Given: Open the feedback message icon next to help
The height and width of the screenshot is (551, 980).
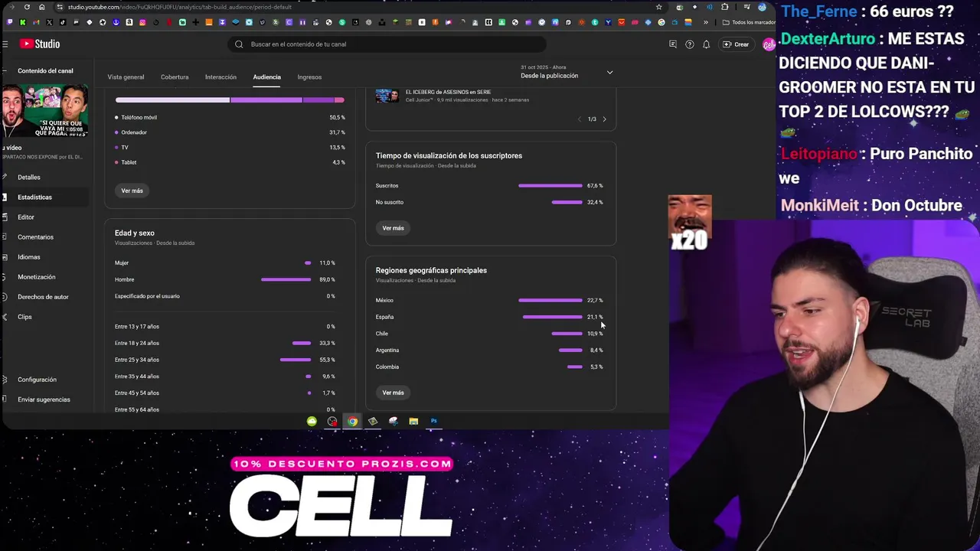Looking at the screenshot, I should (673, 44).
